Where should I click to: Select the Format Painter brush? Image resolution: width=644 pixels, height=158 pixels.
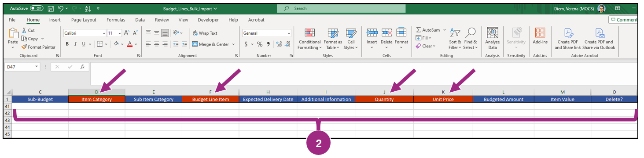coord(38,47)
